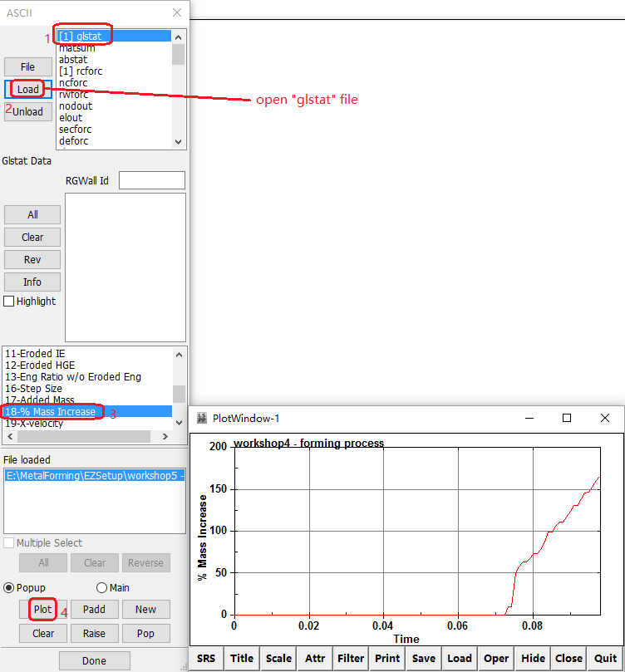Click the Done button
This screenshot has height=672, width=625.
pyautogui.click(x=94, y=660)
